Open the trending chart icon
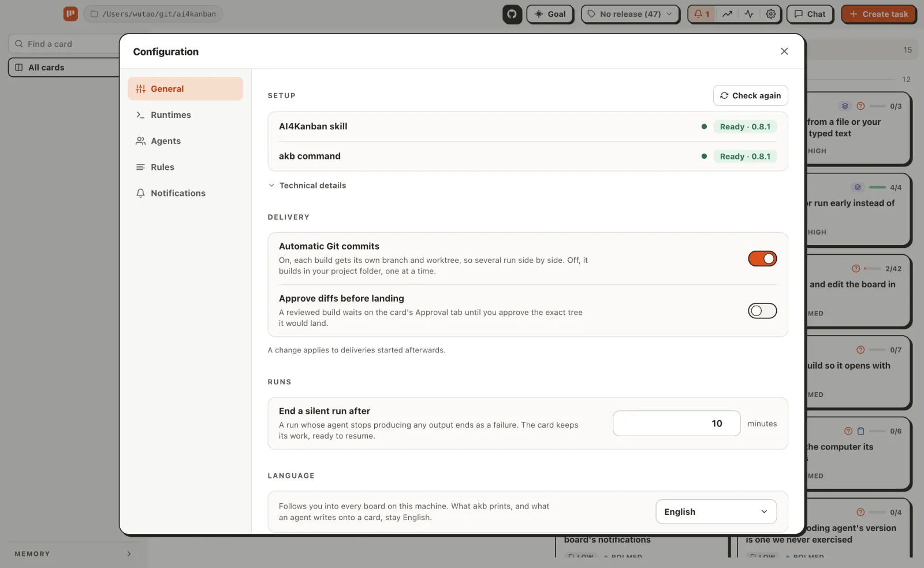 (727, 14)
